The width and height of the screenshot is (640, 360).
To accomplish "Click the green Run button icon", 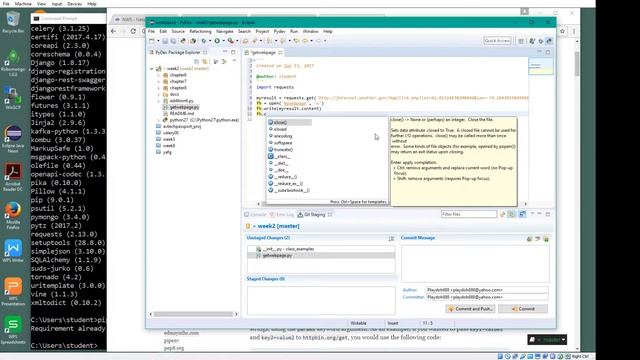I will click(x=217, y=41).
